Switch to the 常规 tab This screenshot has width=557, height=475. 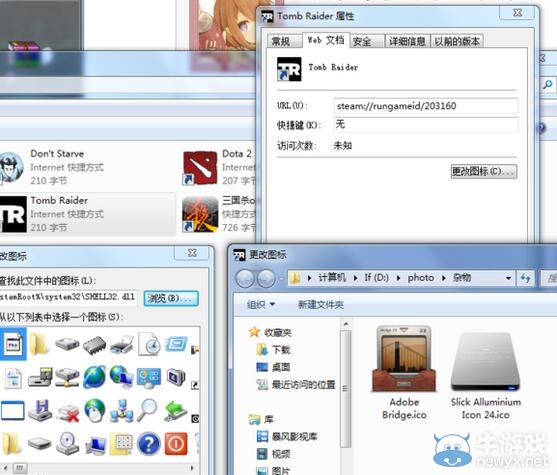click(281, 41)
